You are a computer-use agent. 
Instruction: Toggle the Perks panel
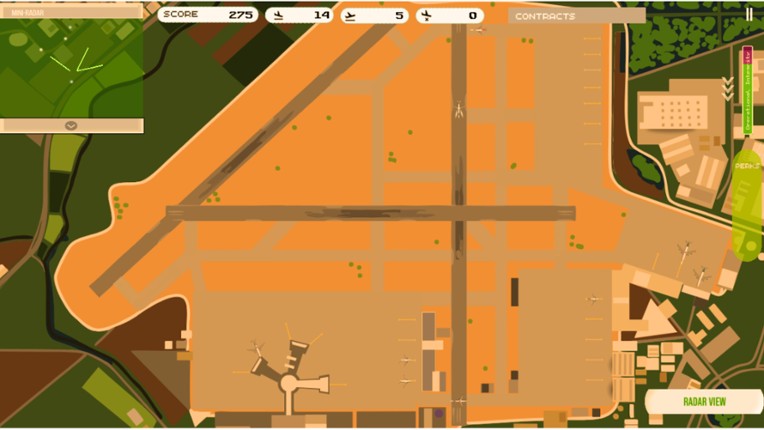pos(747,200)
